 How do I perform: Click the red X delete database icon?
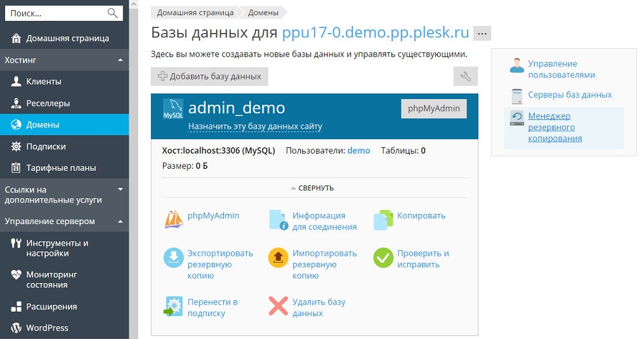pyautogui.click(x=279, y=306)
